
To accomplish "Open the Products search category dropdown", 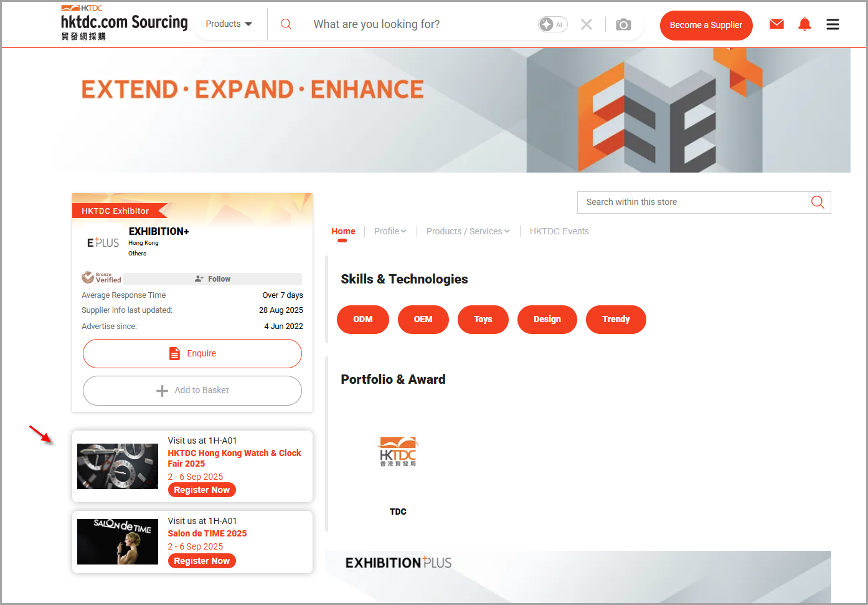I will pos(229,24).
